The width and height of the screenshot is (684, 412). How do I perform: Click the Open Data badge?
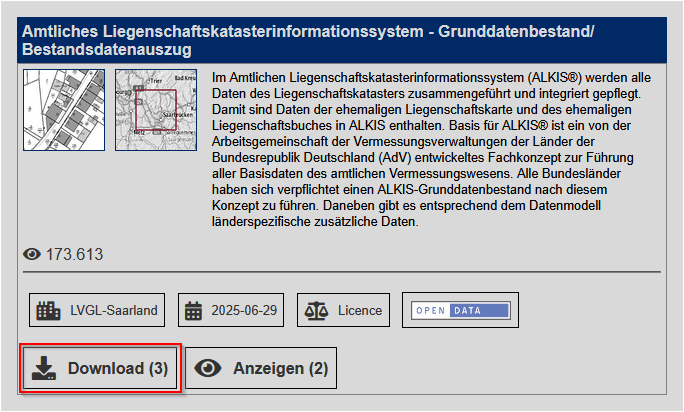(x=460, y=310)
